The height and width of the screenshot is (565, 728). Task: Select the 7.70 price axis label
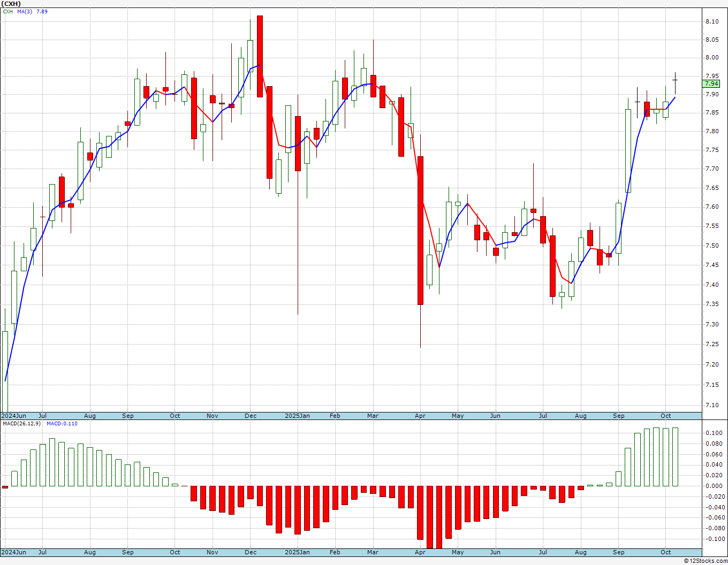[x=712, y=169]
